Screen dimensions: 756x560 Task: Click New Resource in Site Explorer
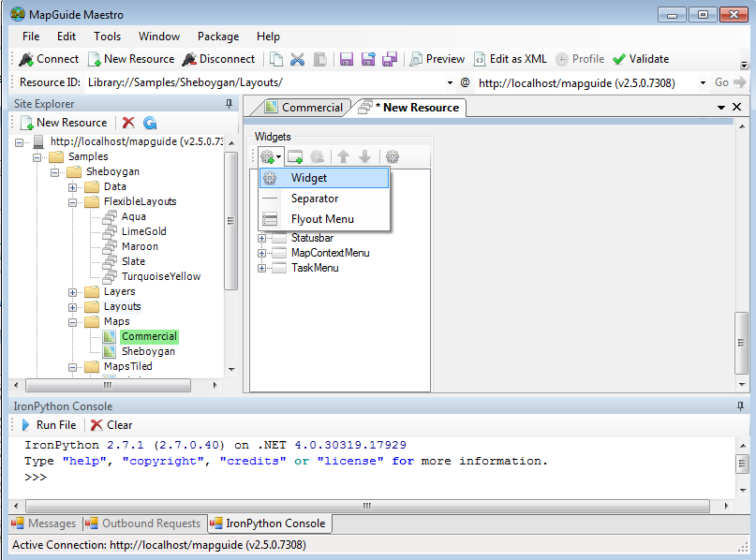pos(64,123)
